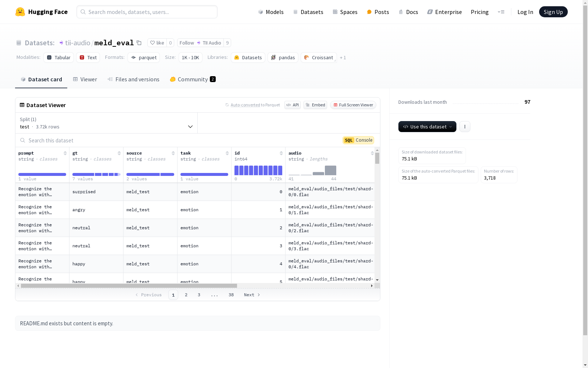Click the table vertical scrollbar down arrow

pyautogui.click(x=377, y=280)
